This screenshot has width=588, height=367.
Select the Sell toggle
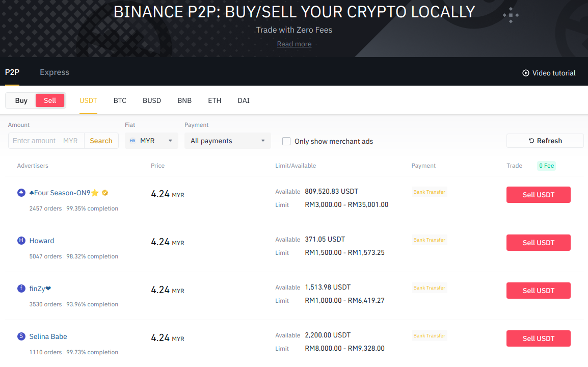point(50,100)
